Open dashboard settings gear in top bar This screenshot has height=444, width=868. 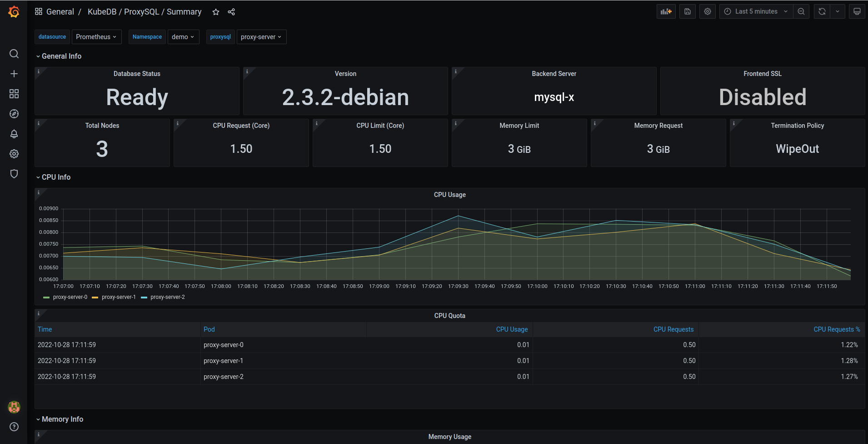coord(708,11)
